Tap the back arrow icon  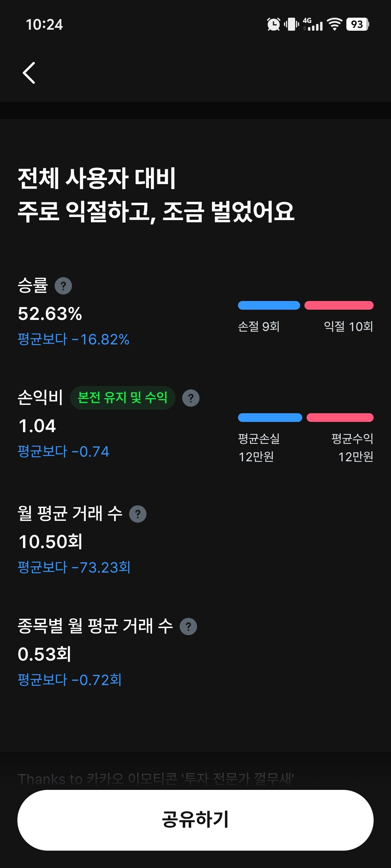coord(29,73)
